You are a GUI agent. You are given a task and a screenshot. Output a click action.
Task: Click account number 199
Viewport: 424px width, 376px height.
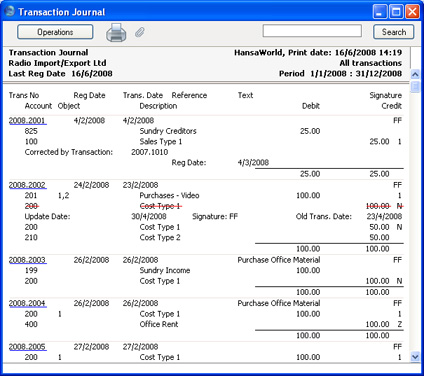(31, 270)
